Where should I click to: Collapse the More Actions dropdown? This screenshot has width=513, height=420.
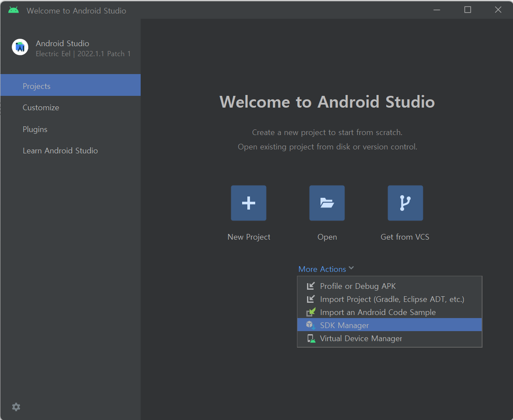[326, 269]
